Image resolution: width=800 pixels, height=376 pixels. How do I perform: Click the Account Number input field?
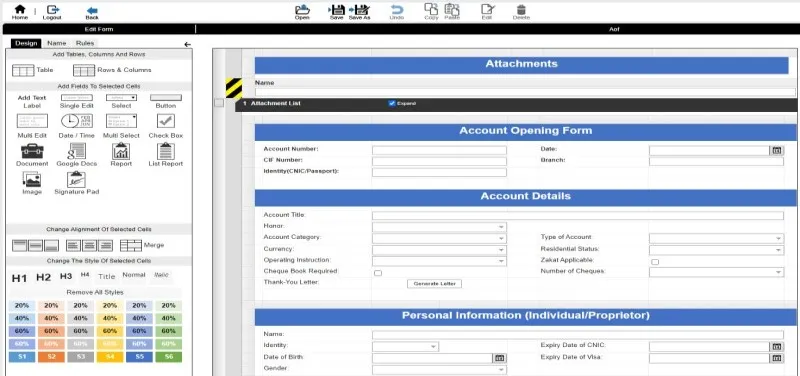[x=439, y=150]
